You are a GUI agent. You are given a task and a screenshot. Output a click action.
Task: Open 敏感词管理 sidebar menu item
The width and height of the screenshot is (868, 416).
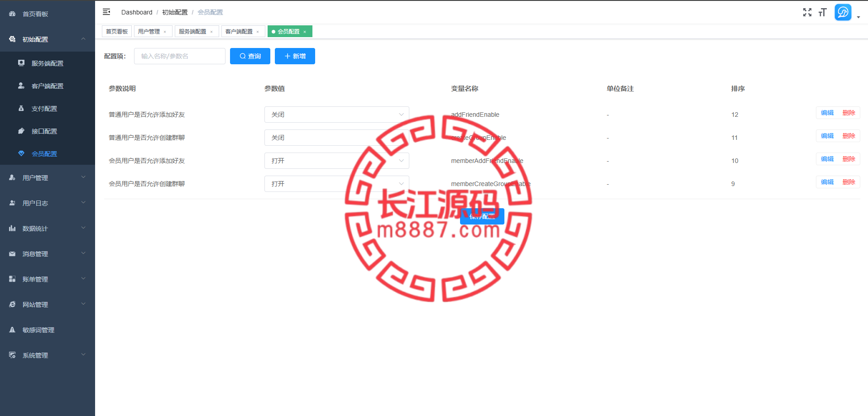[48, 330]
